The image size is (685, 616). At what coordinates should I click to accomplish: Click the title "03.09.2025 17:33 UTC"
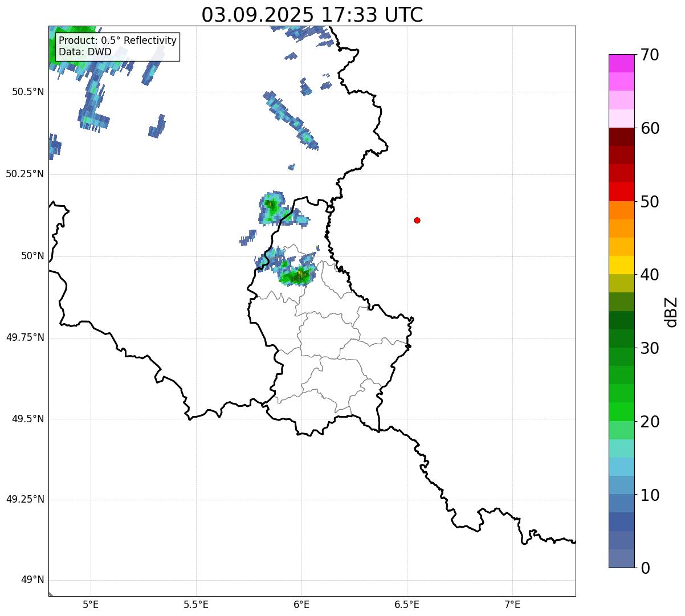pyautogui.click(x=312, y=15)
